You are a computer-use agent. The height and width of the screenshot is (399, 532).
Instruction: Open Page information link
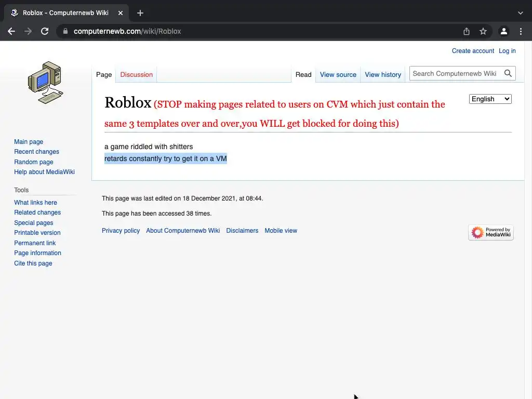pos(37,253)
